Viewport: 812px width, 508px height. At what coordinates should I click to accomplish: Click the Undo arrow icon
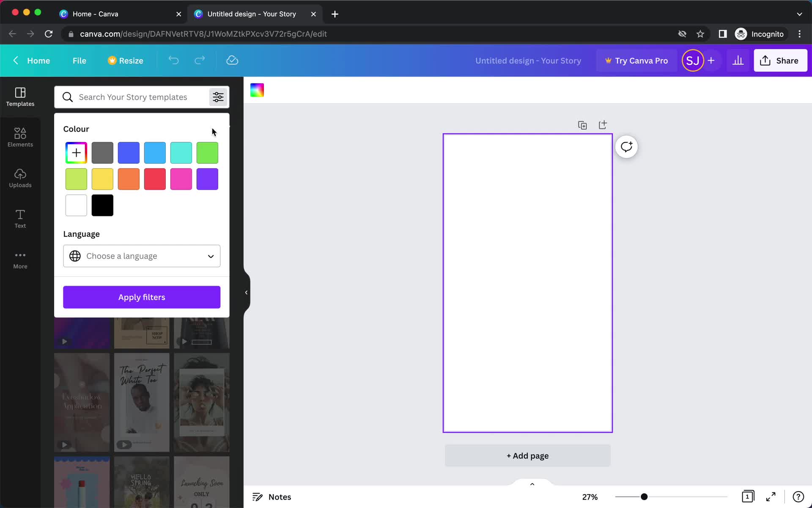[174, 60]
